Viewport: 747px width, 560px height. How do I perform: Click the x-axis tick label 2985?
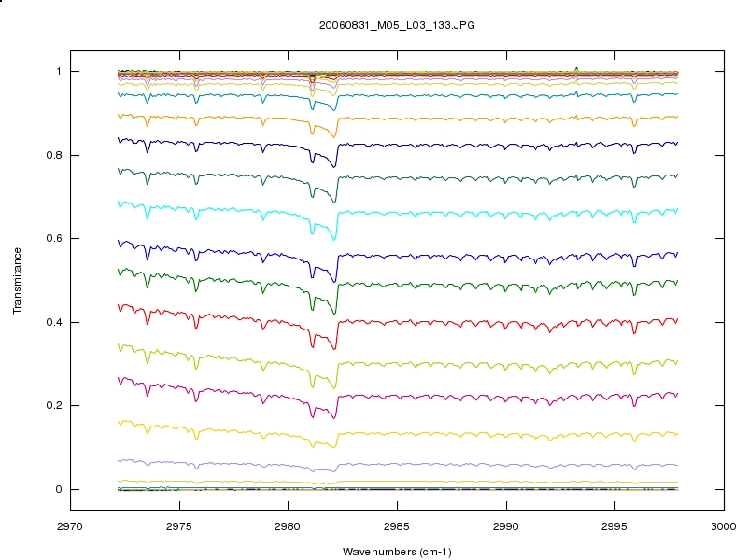pyautogui.click(x=397, y=526)
